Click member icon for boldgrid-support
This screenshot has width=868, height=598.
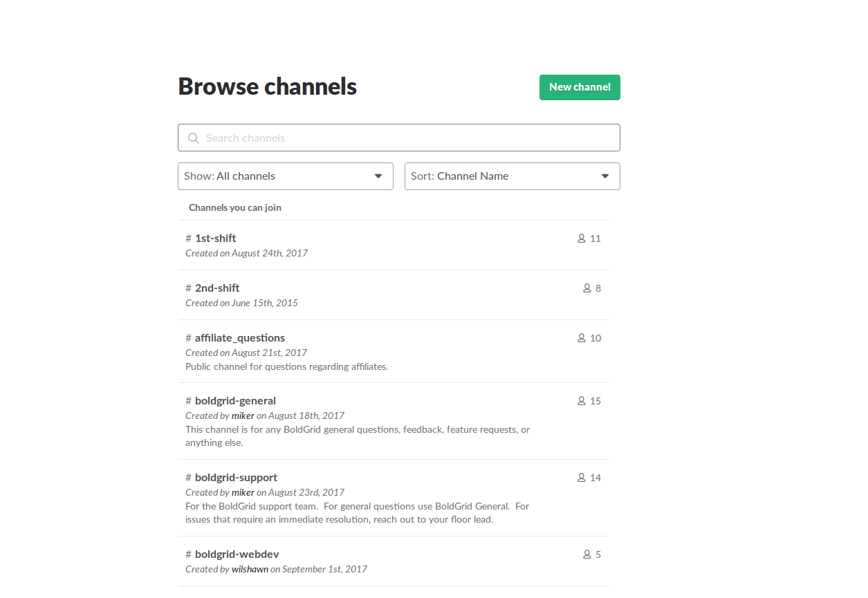pyautogui.click(x=582, y=478)
